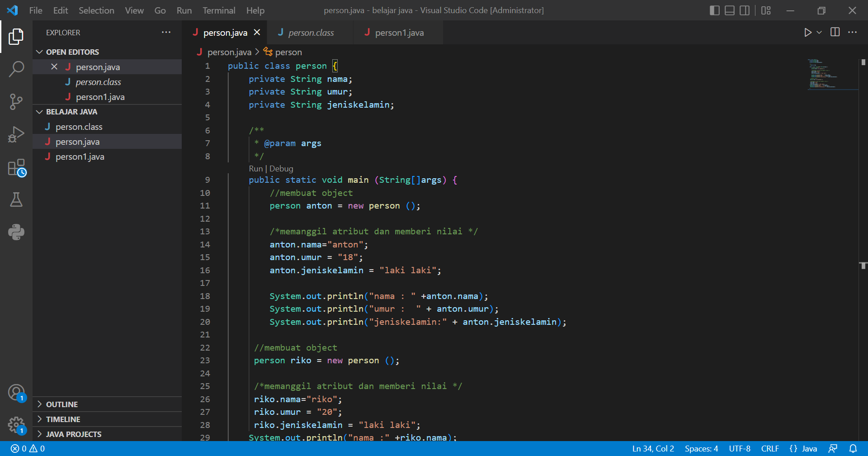This screenshot has width=868, height=456.
Task: Select the Python extension icon in the sidebar
Action: point(16,232)
